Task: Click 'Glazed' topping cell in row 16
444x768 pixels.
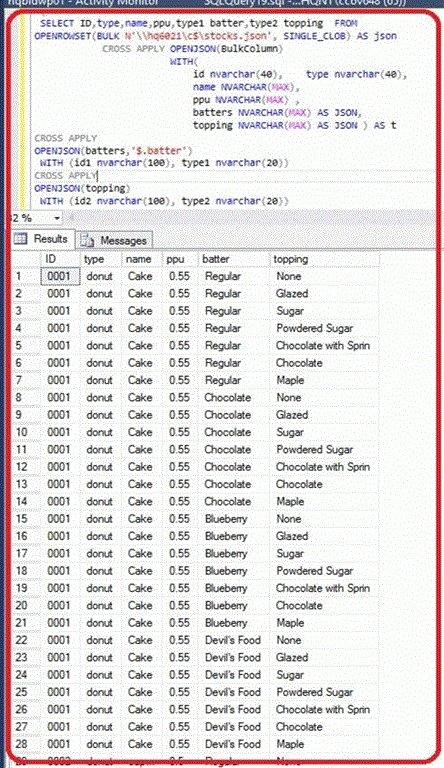Action: coord(324,536)
